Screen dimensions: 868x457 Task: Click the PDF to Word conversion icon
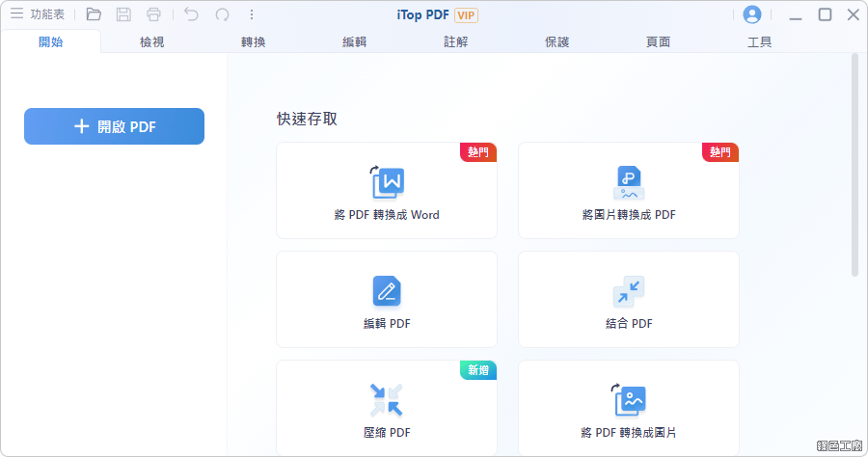point(387,182)
